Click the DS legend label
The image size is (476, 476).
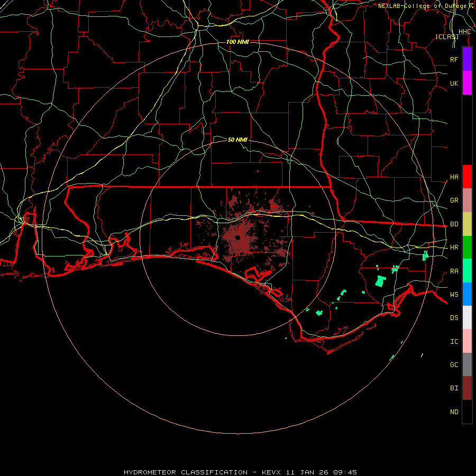tap(454, 318)
